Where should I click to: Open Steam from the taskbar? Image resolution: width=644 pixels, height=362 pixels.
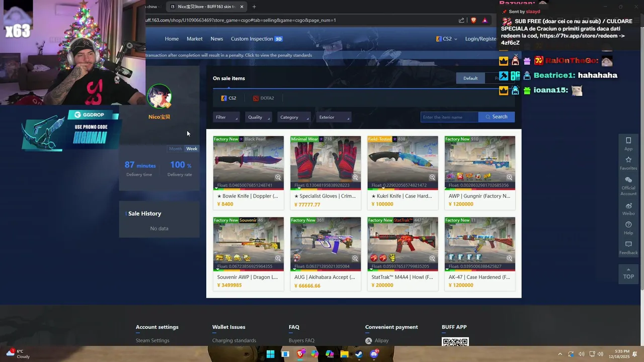pos(359,354)
